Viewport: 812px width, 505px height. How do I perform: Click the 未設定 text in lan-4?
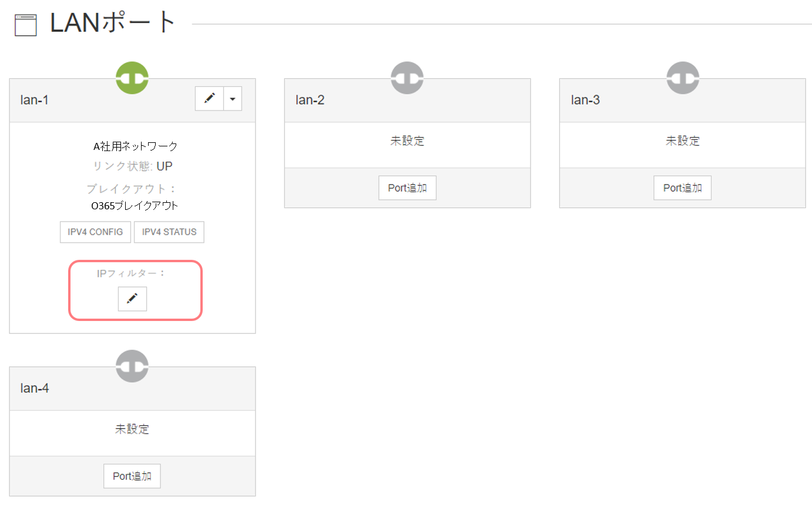pos(132,429)
